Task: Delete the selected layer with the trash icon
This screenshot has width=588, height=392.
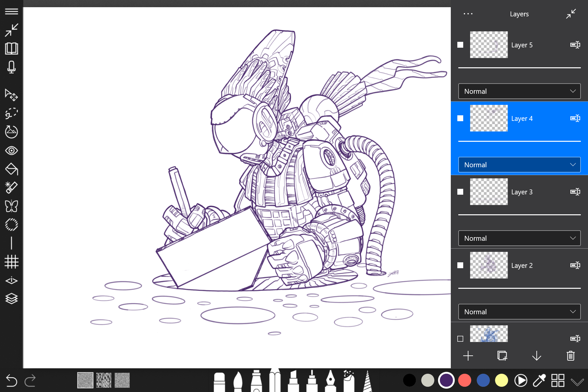Action: coord(571,356)
